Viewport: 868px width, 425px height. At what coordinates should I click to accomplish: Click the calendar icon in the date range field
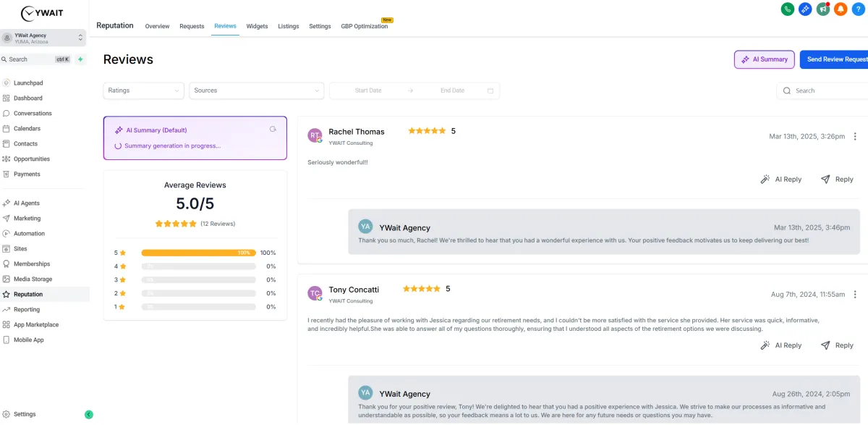pyautogui.click(x=490, y=91)
